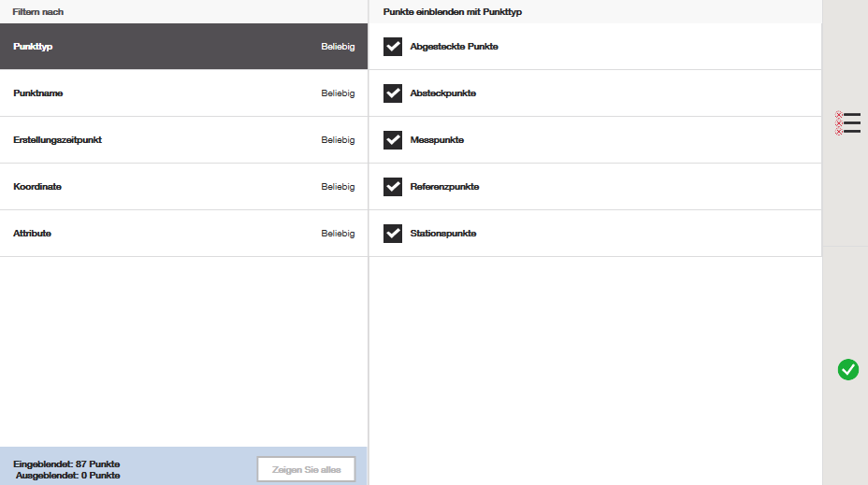Open the filter list icon with red marks
Viewport: 868px width, 485px height.
coord(847,123)
